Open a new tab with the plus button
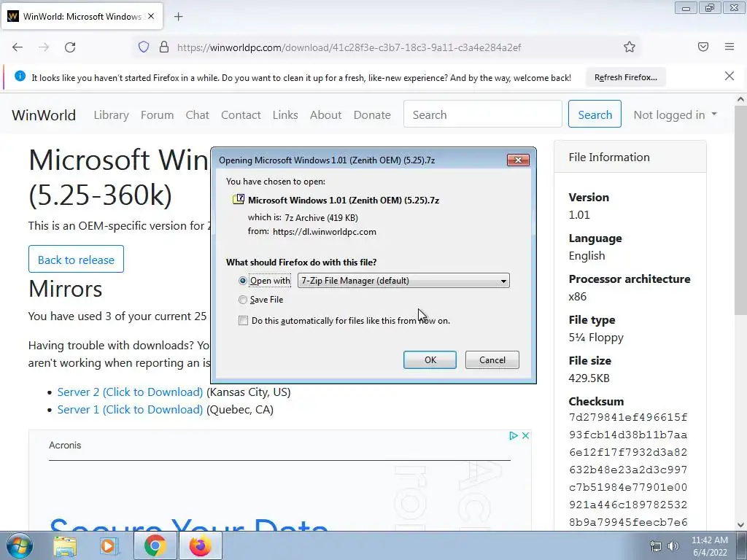Screen dimensions: 747x560 point(178,17)
